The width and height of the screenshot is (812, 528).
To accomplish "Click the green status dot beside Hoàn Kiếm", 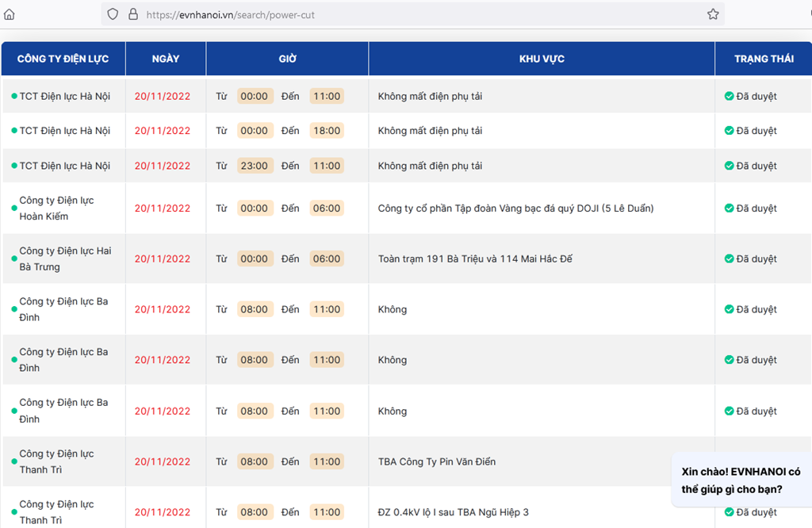I will tap(14, 208).
